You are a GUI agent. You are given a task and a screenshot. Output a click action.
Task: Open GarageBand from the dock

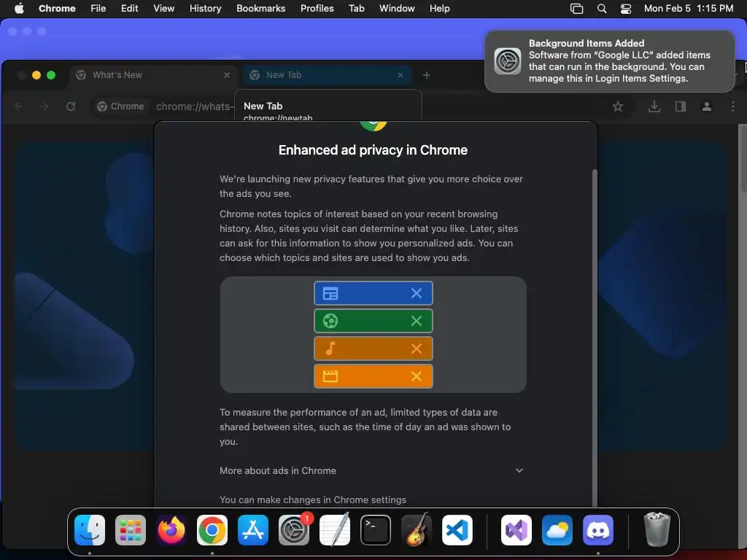[x=417, y=530]
